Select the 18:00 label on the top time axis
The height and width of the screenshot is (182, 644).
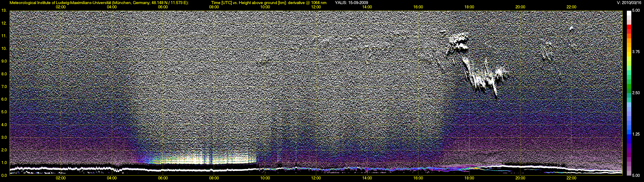(x=469, y=7)
